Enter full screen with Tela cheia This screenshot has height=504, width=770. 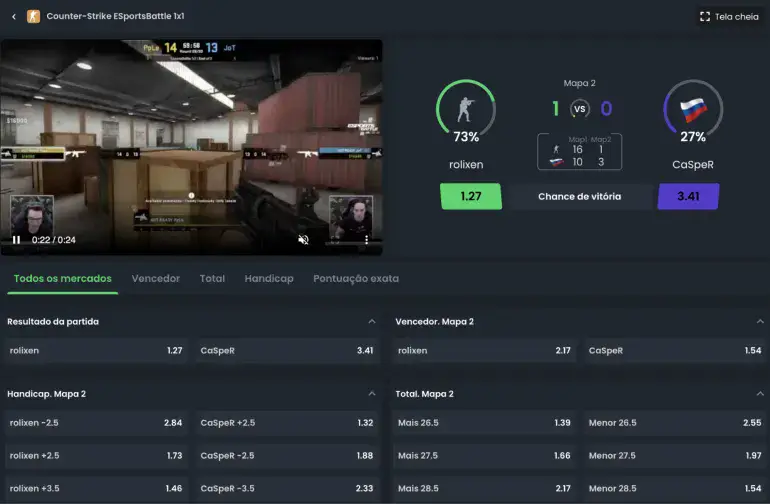coord(729,17)
